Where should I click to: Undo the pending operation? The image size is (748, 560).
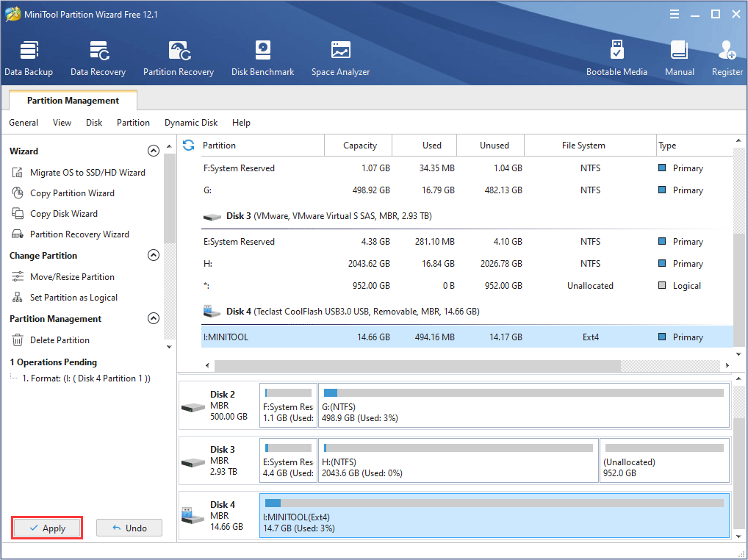coord(129,528)
